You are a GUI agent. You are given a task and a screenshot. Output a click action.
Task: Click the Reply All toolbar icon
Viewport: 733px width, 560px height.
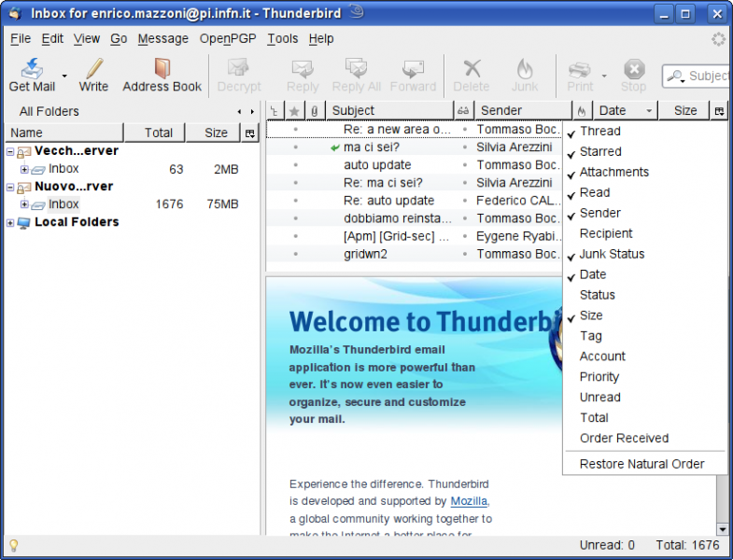(356, 68)
